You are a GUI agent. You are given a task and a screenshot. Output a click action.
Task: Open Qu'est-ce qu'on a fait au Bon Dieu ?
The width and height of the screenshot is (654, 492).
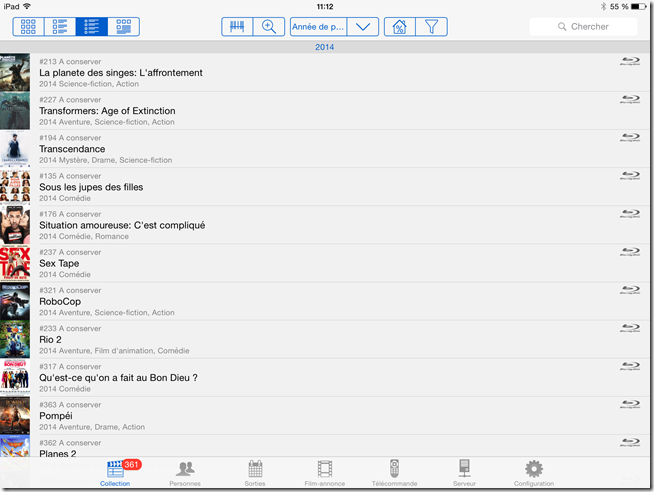[x=325, y=377]
